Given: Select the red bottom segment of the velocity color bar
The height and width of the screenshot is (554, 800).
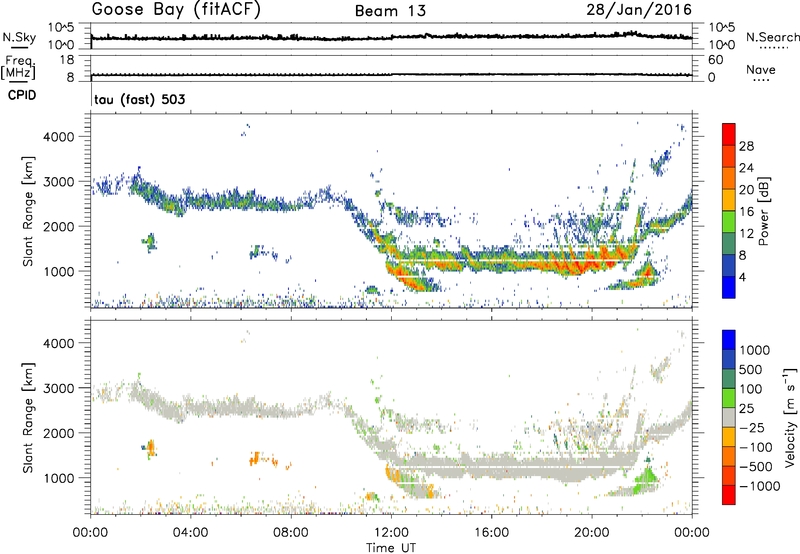Looking at the screenshot, I should [x=729, y=495].
